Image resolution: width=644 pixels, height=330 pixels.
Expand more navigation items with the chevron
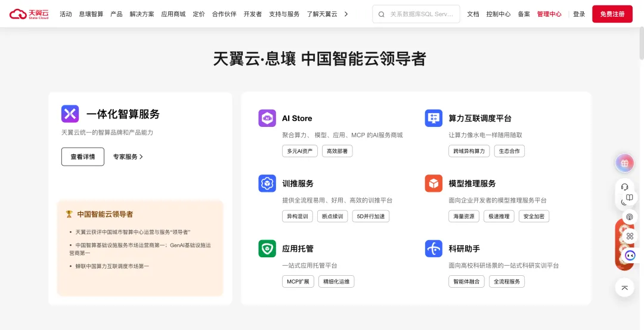pyautogui.click(x=346, y=14)
